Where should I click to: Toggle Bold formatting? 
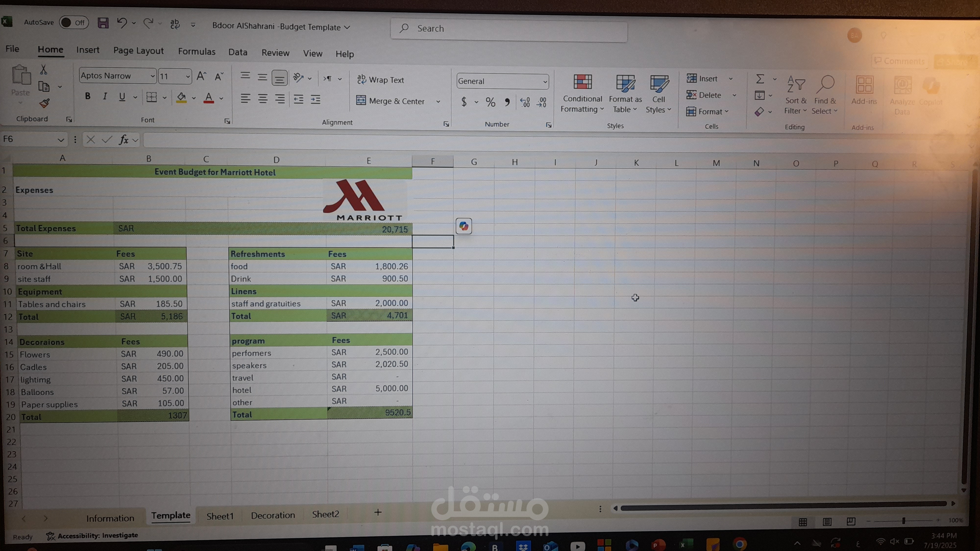[87, 96]
